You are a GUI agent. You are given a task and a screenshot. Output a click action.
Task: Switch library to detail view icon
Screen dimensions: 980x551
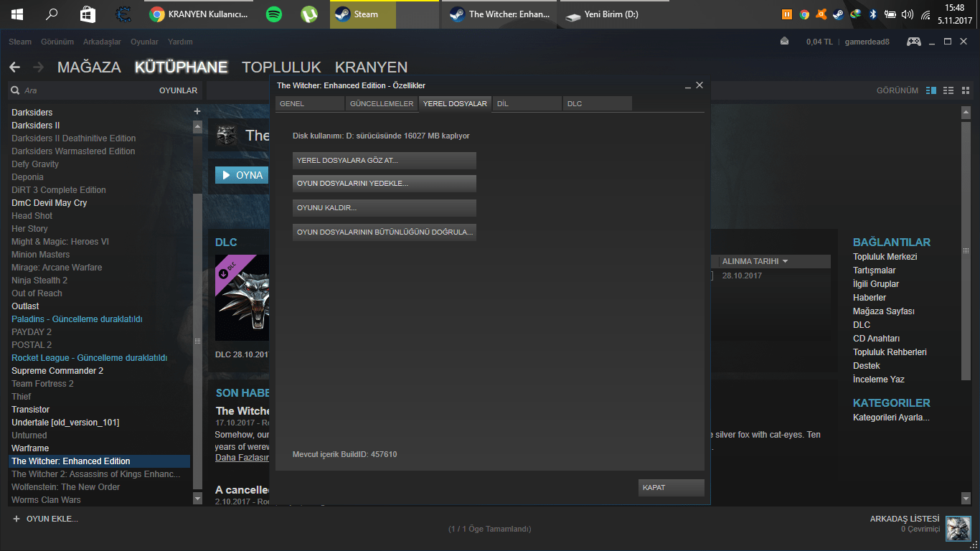pyautogui.click(x=931, y=90)
